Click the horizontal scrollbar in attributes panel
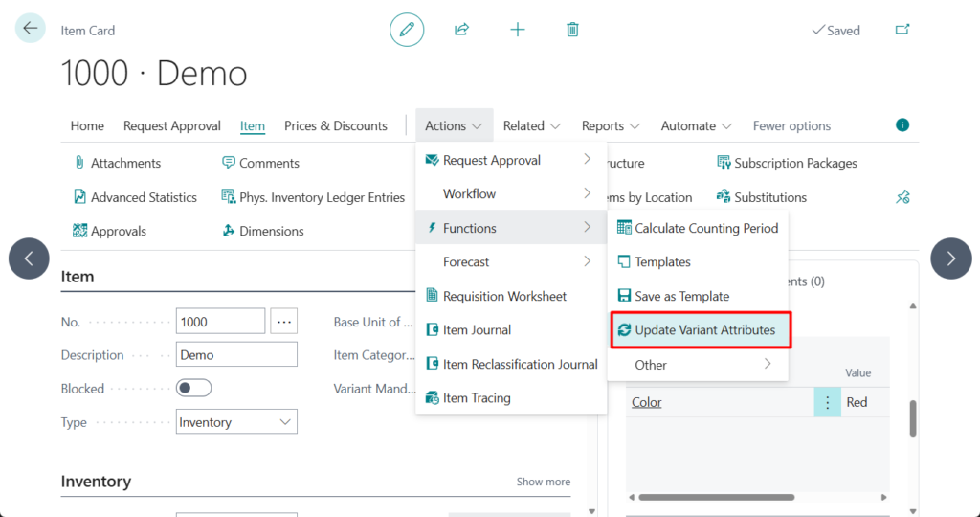The height and width of the screenshot is (517, 980). coord(715,497)
